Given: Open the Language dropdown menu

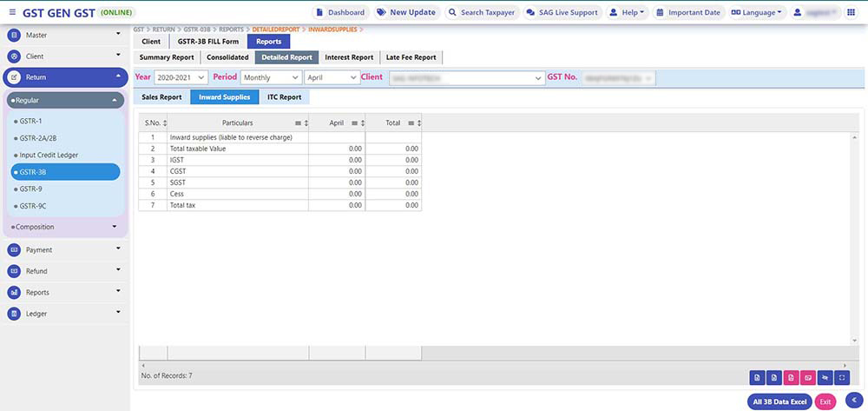Looking at the screenshot, I should coord(756,13).
